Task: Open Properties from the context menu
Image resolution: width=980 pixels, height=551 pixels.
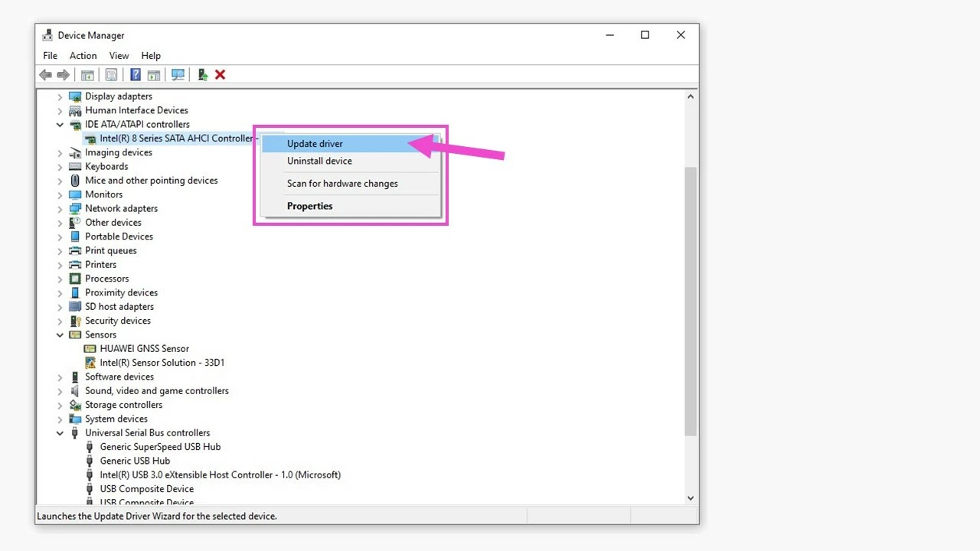Action: (309, 206)
